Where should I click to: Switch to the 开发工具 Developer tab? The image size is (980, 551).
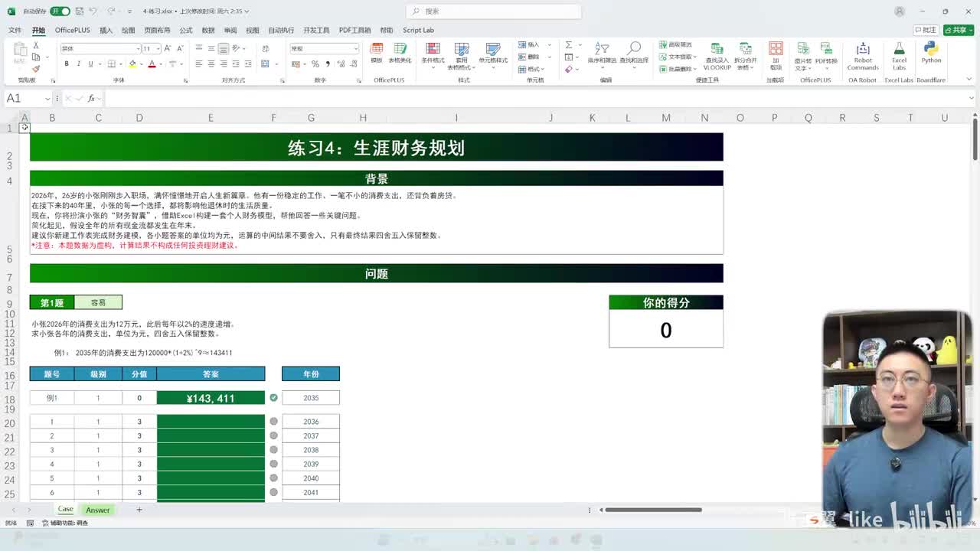pyautogui.click(x=315, y=30)
